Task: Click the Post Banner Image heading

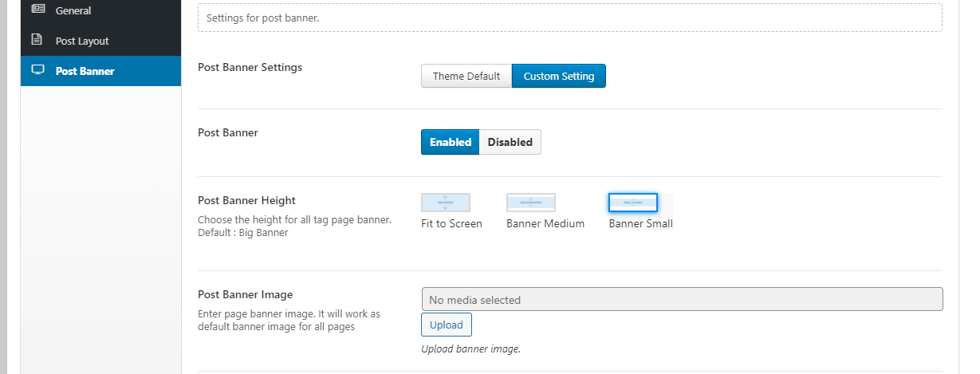Action: pyautogui.click(x=245, y=294)
